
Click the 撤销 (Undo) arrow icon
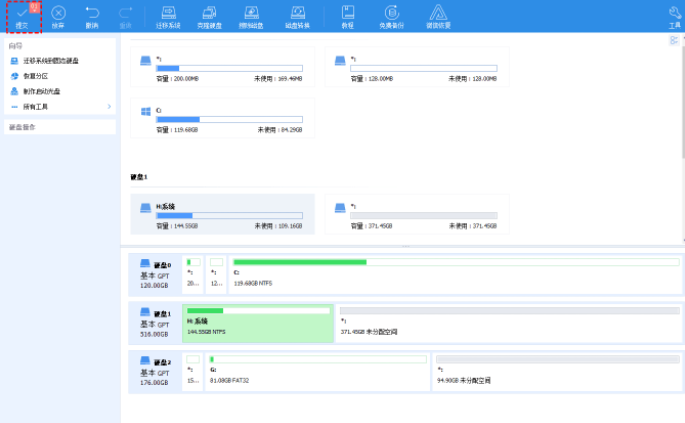click(x=92, y=13)
